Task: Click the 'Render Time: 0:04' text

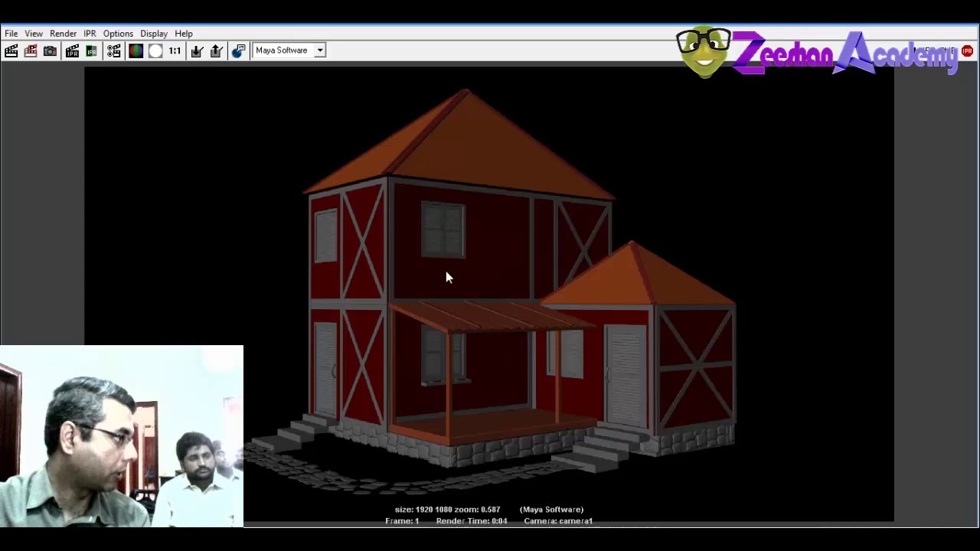Action: click(472, 521)
